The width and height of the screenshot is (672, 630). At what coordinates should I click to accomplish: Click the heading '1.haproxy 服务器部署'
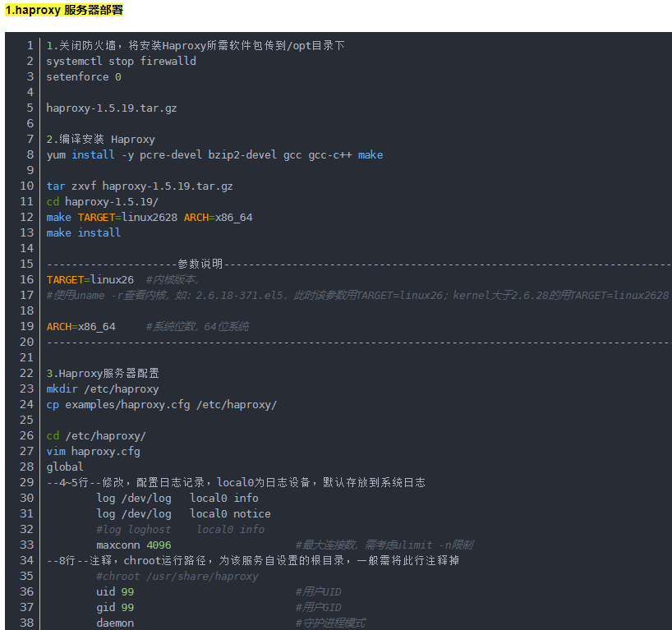[64, 10]
